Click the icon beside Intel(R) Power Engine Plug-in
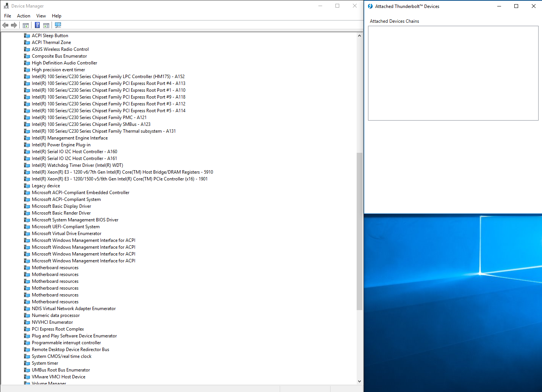The height and width of the screenshot is (392, 542). (27, 145)
